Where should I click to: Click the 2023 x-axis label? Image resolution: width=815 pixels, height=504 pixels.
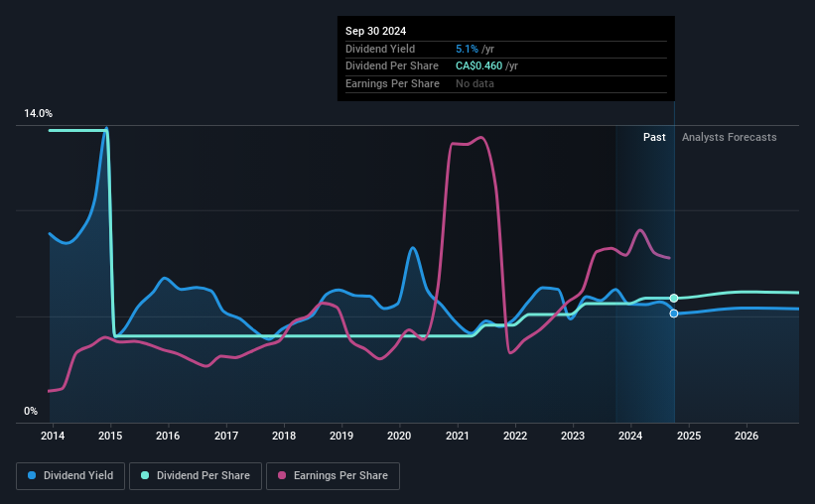573,436
